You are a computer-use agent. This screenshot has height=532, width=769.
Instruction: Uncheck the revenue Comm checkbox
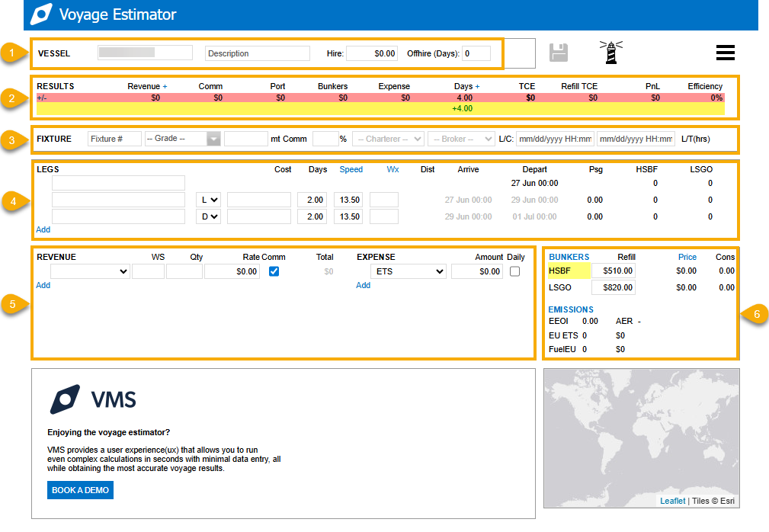(274, 271)
